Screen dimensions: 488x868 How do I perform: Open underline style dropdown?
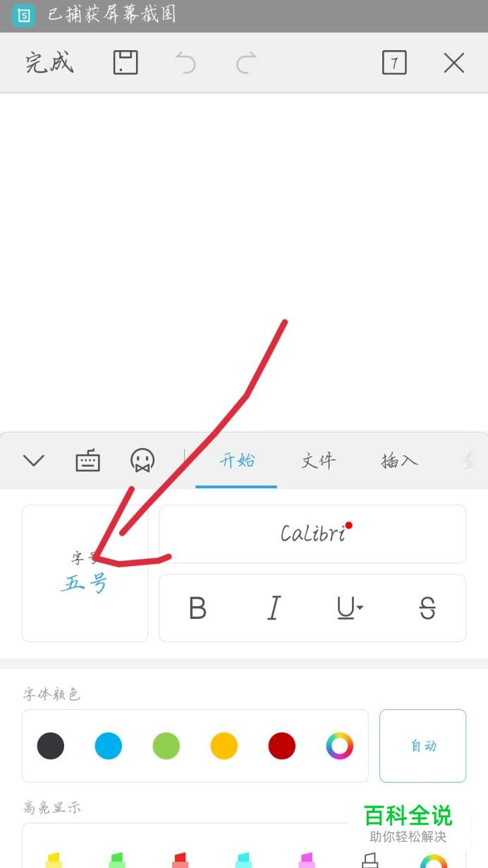tap(350, 608)
